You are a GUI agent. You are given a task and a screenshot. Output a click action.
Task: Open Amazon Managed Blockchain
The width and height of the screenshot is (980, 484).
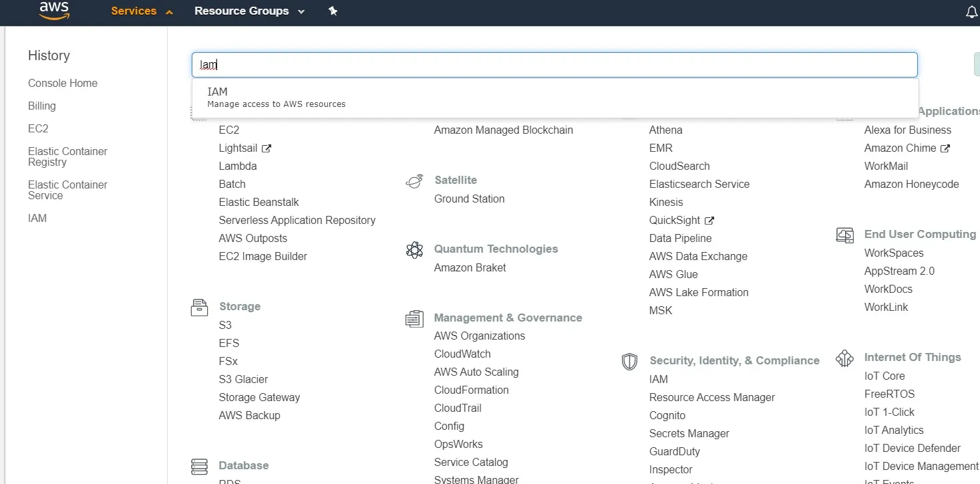[x=504, y=130]
